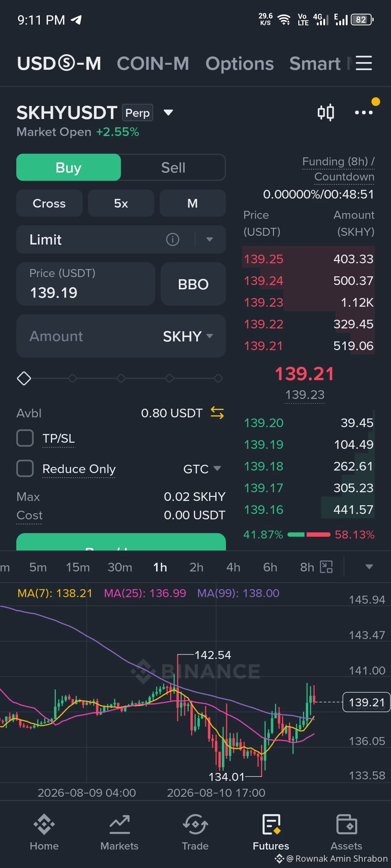The image size is (391, 868).
Task: Select the 15m chart interval
Action: tap(77, 567)
